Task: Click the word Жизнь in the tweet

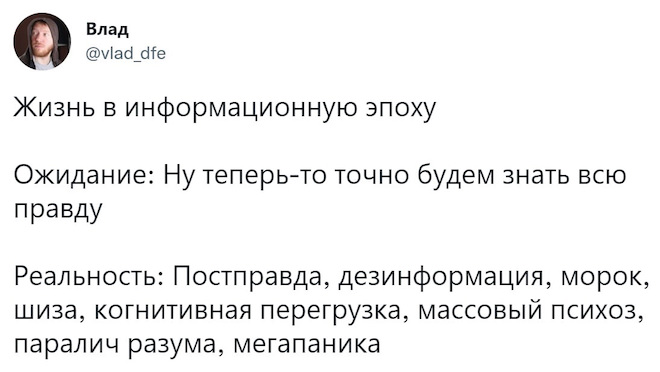Action: pyautogui.click(x=55, y=108)
